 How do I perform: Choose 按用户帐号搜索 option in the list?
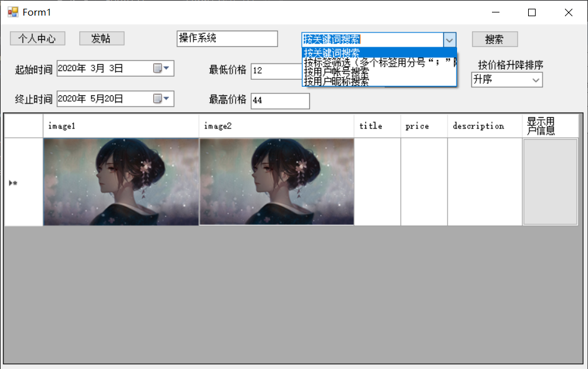pos(379,71)
